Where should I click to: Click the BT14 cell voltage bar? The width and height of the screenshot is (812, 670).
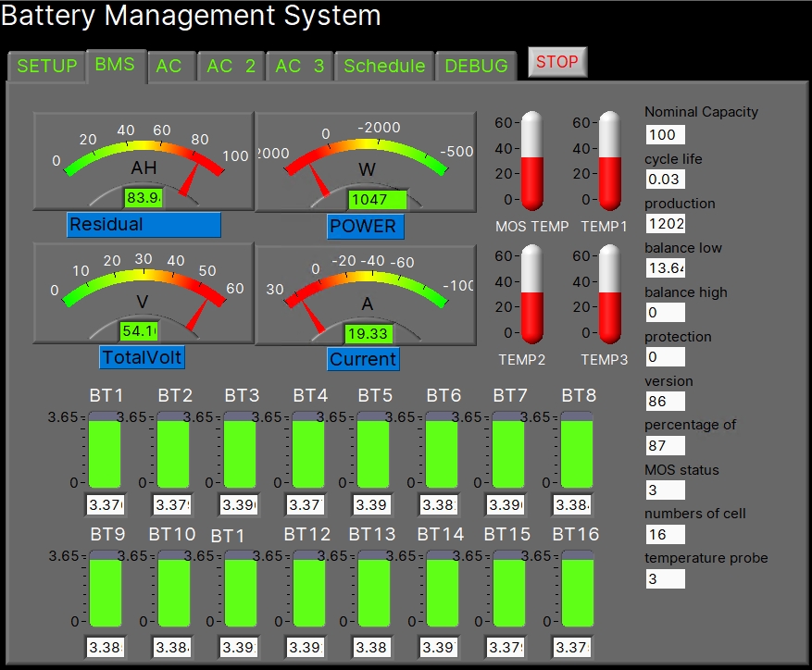[443, 589]
